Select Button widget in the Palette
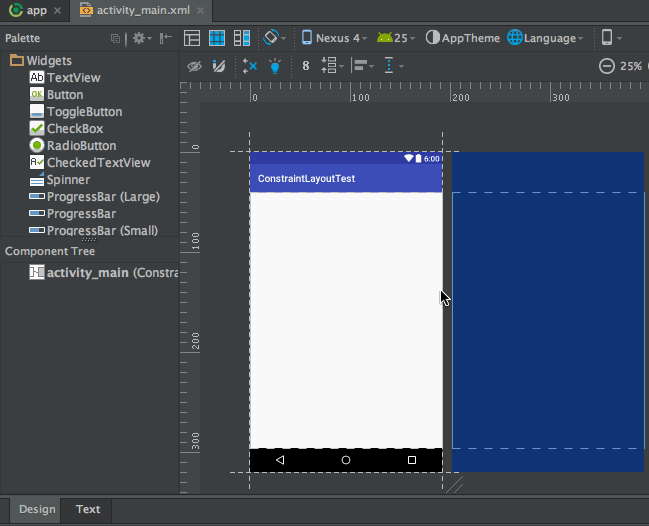The image size is (649, 526). pos(64,95)
